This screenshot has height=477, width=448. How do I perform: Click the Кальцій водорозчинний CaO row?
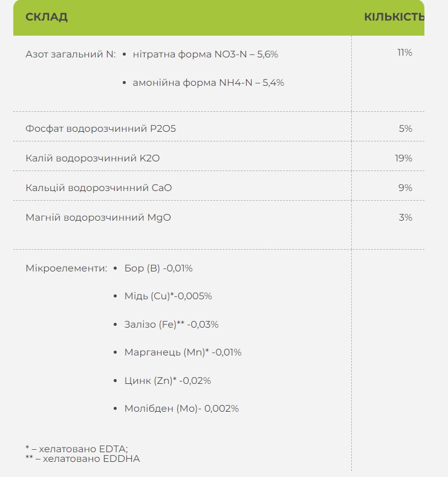click(x=99, y=188)
